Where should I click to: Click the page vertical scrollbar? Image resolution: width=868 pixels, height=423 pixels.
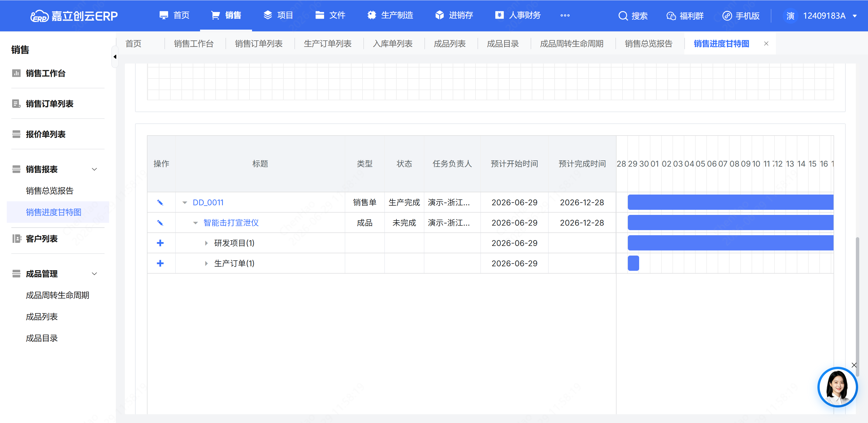pyautogui.click(x=857, y=307)
